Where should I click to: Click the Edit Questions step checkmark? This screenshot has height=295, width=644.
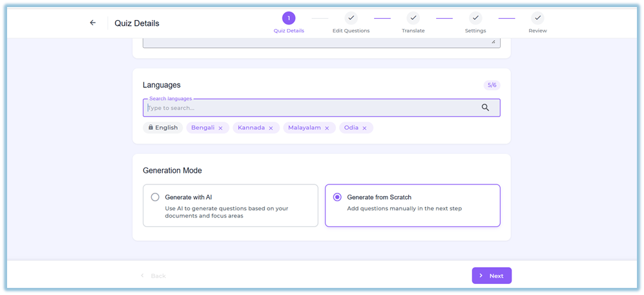pos(351,18)
